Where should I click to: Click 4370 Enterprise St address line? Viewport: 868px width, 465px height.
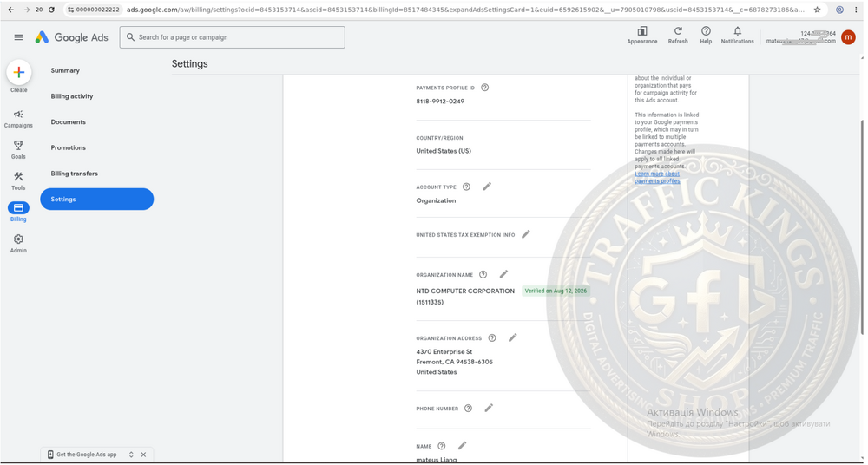(444, 352)
